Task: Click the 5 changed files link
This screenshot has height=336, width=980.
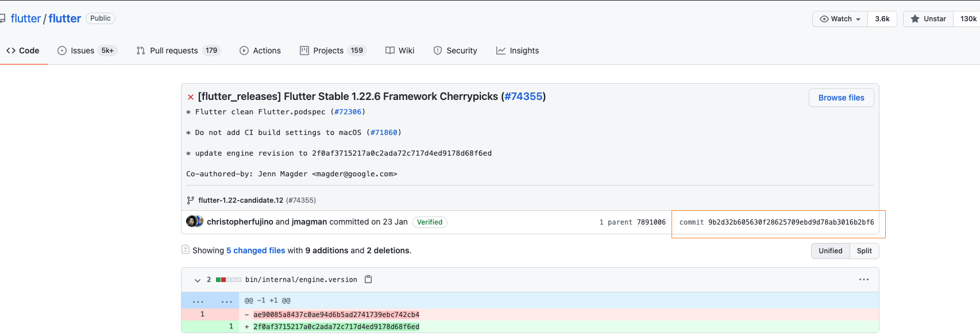Action: (x=256, y=250)
